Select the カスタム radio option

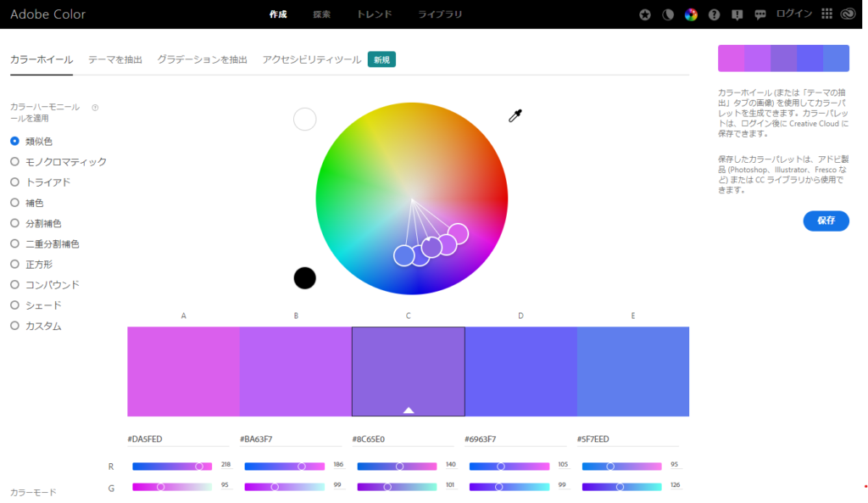[x=14, y=326]
